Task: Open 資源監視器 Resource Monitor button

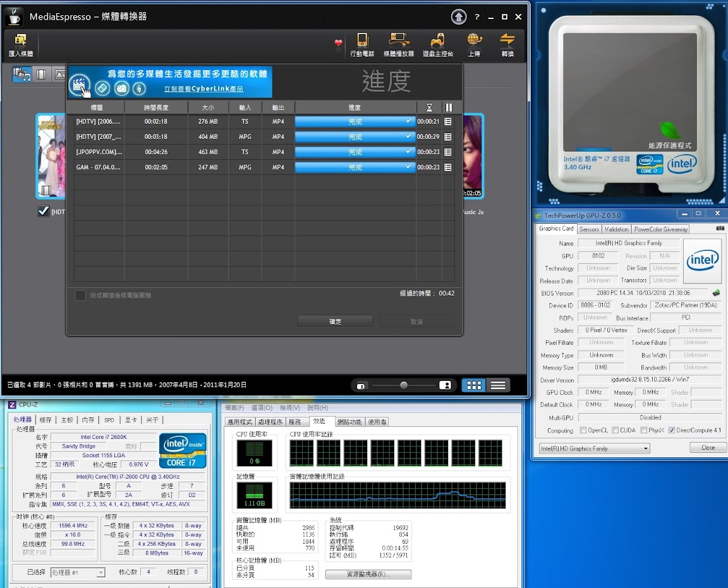Action: pos(368,574)
